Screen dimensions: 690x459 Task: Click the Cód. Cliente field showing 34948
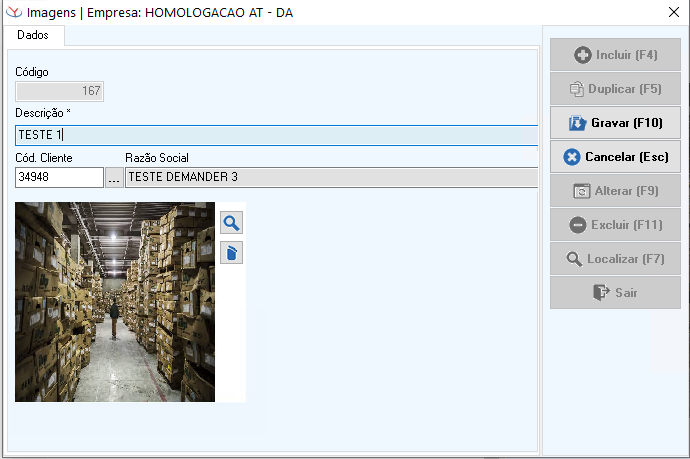(59, 177)
